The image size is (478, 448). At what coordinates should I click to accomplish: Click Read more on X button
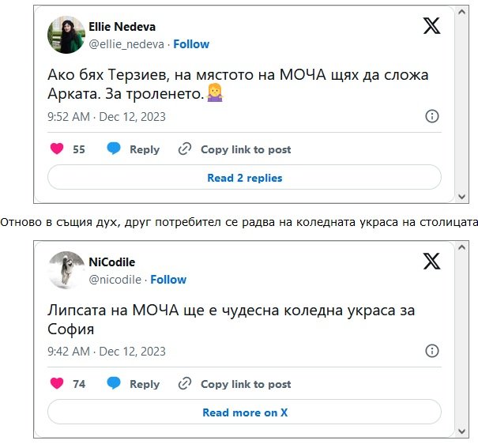(244, 412)
